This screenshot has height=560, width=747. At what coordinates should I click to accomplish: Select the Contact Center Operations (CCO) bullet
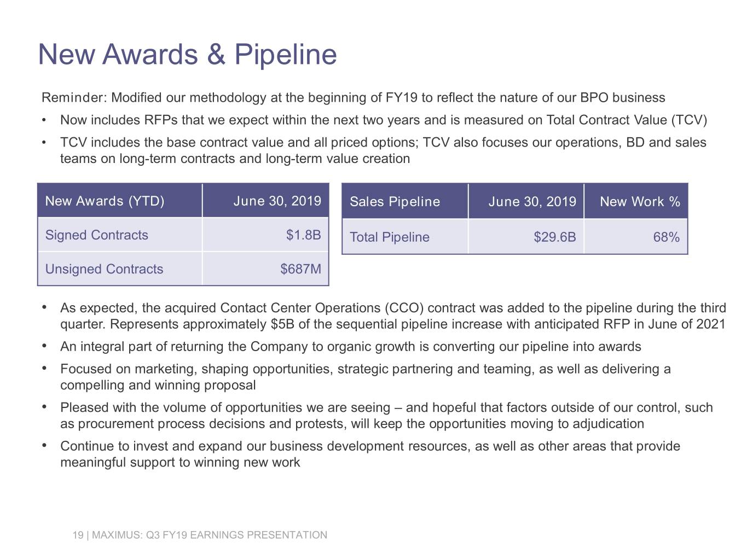point(392,316)
